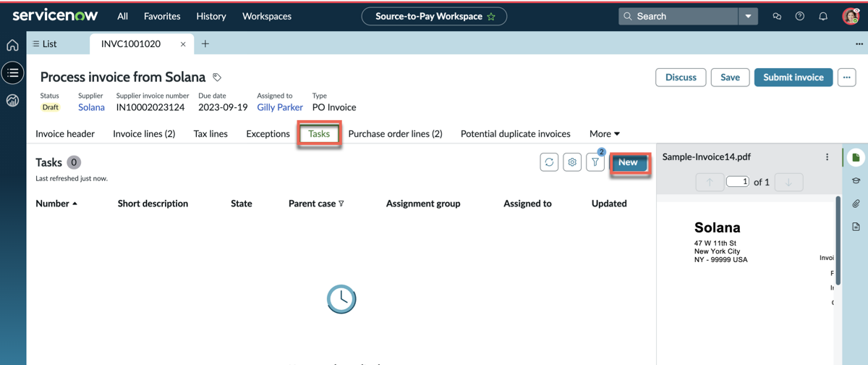Screen dimensions: 868x365
Task: Open the Home icon in left sidebar
Action: click(x=12, y=45)
